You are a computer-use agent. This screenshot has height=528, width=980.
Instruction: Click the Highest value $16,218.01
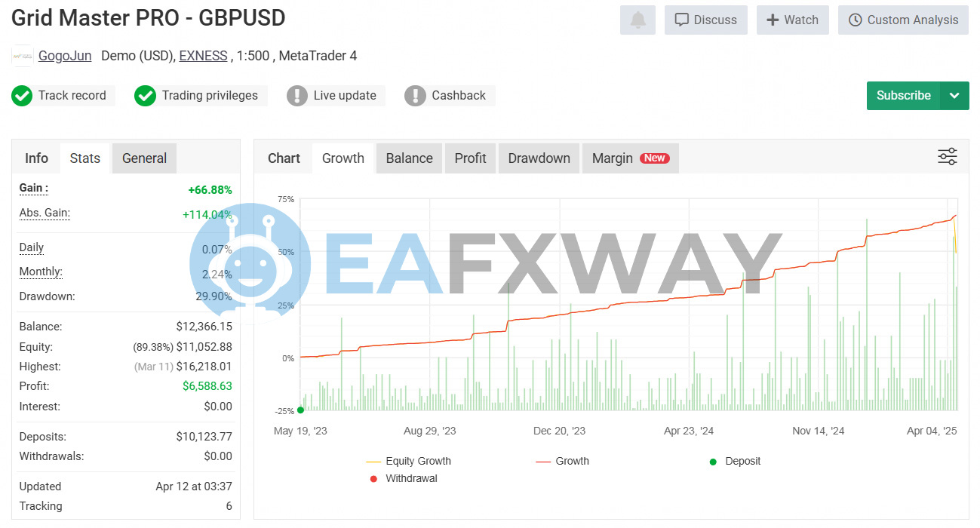tap(204, 367)
